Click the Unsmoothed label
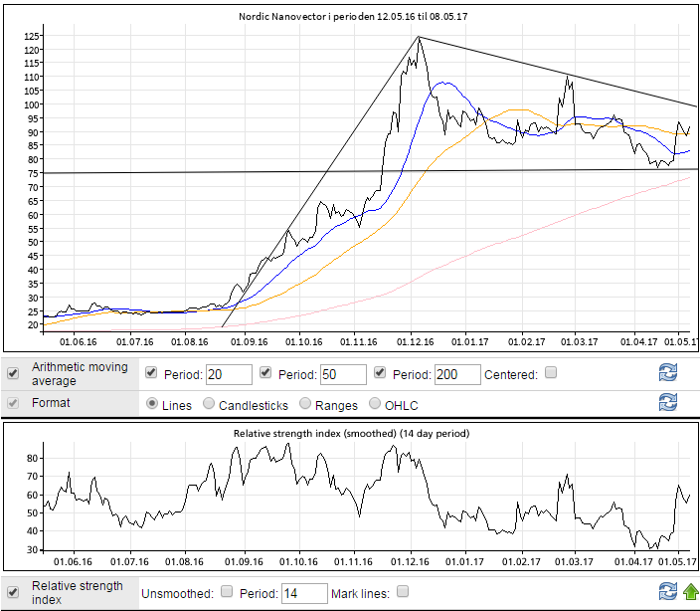Image resolution: width=700 pixels, height=611 pixels. [178, 593]
